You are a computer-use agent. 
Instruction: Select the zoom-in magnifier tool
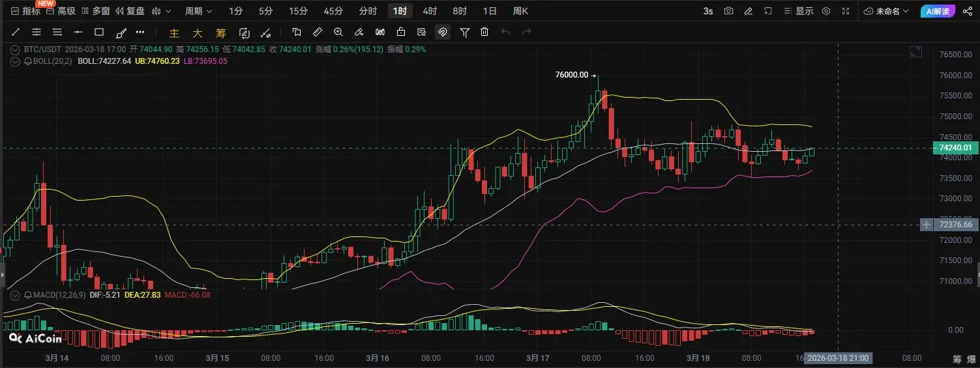338,32
